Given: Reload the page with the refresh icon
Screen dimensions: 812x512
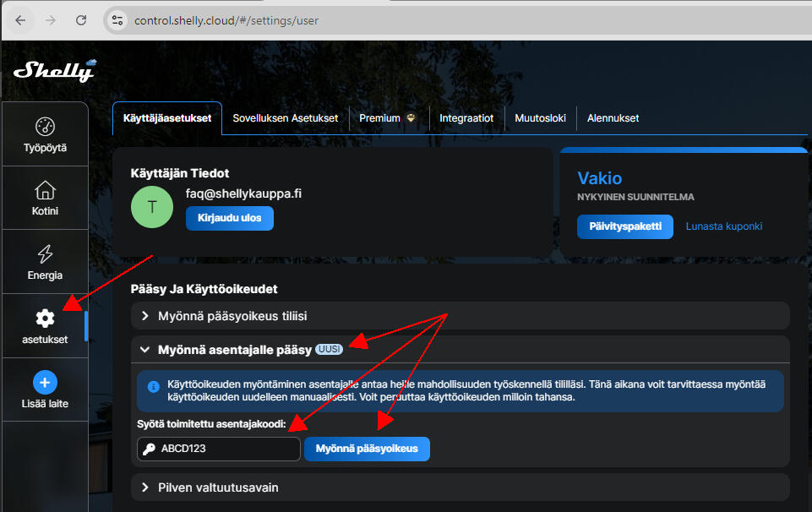Looking at the screenshot, I should tap(79, 20).
